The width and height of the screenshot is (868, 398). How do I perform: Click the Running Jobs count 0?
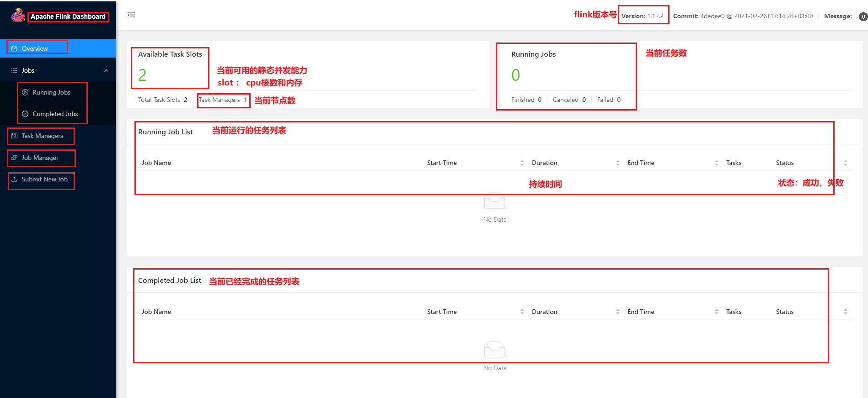pyautogui.click(x=515, y=75)
